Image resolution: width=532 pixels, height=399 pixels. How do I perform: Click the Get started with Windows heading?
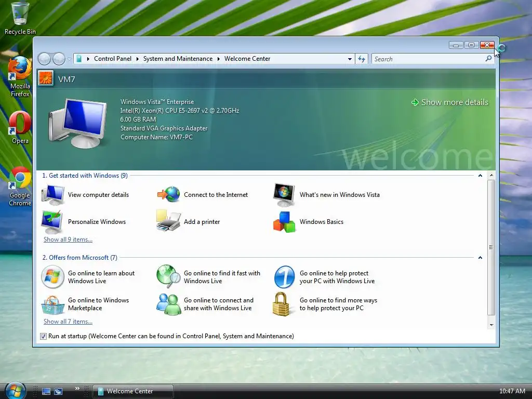click(x=85, y=176)
